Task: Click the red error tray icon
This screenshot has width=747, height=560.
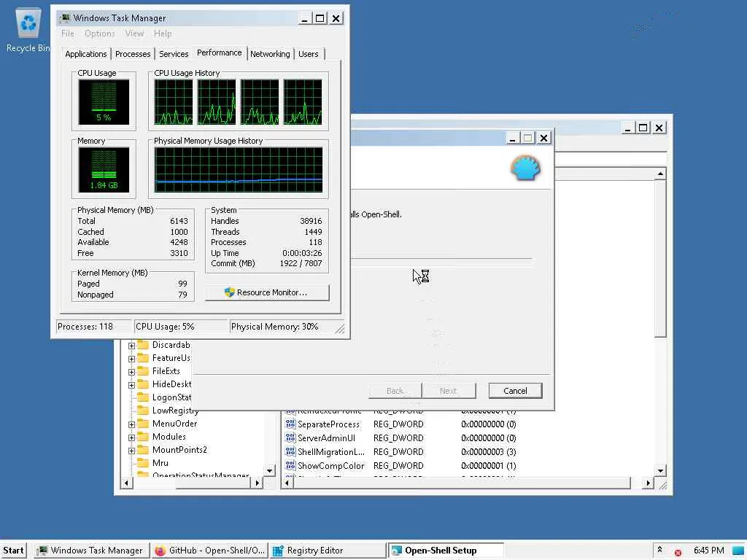Action: point(678,553)
